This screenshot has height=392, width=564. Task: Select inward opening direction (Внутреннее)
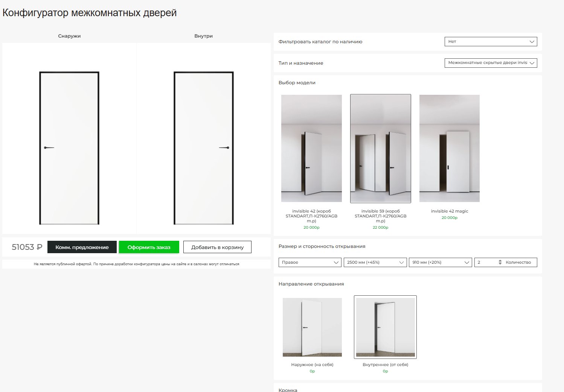click(x=385, y=327)
